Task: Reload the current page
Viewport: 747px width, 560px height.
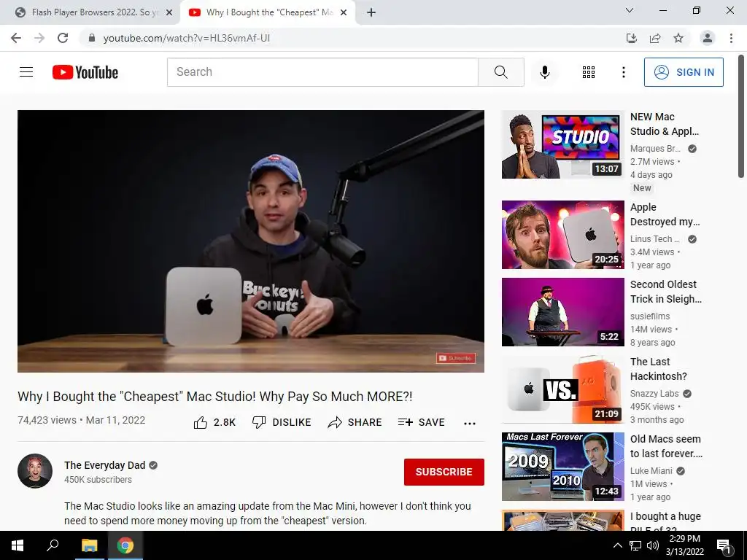Action: (63, 38)
